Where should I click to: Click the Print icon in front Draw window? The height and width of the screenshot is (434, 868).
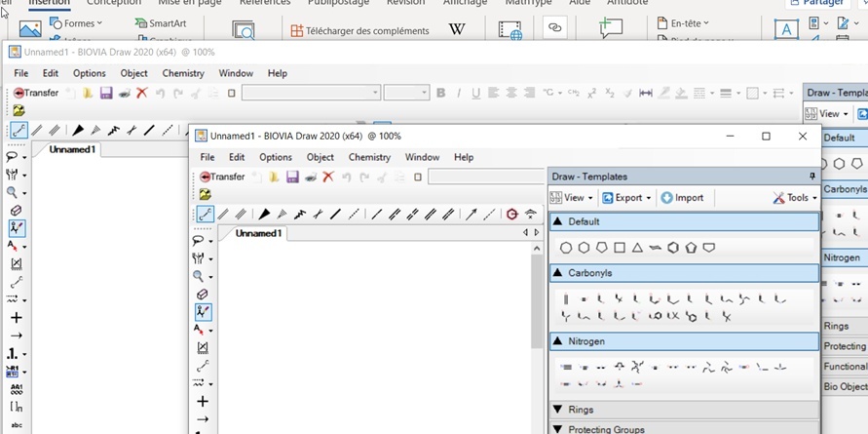[311, 177]
